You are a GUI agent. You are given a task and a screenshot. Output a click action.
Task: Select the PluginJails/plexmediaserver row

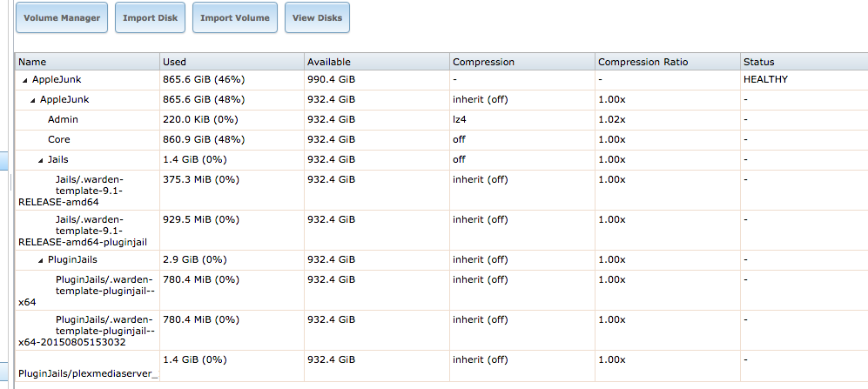[x=441, y=366]
